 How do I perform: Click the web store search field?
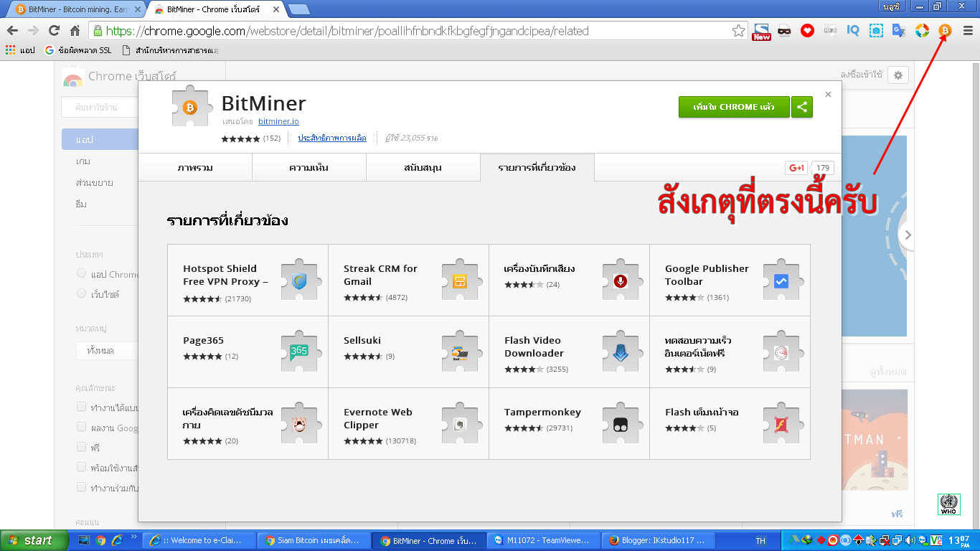point(100,108)
